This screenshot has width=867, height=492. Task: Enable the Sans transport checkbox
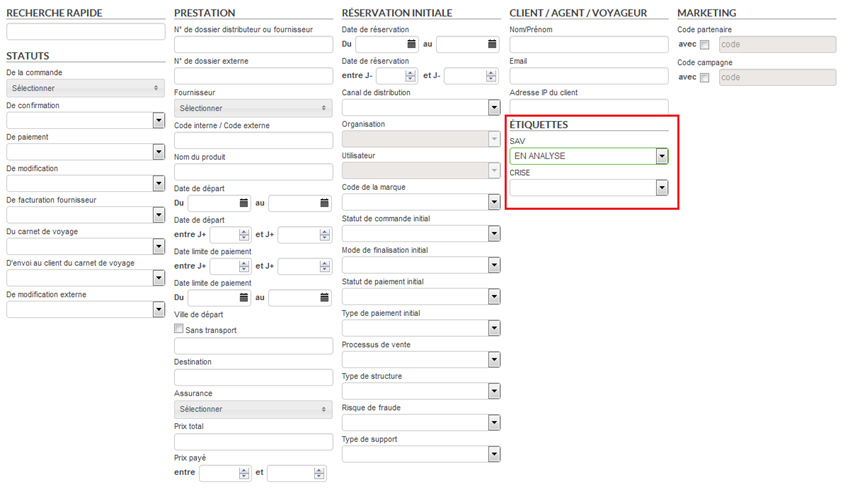point(180,329)
